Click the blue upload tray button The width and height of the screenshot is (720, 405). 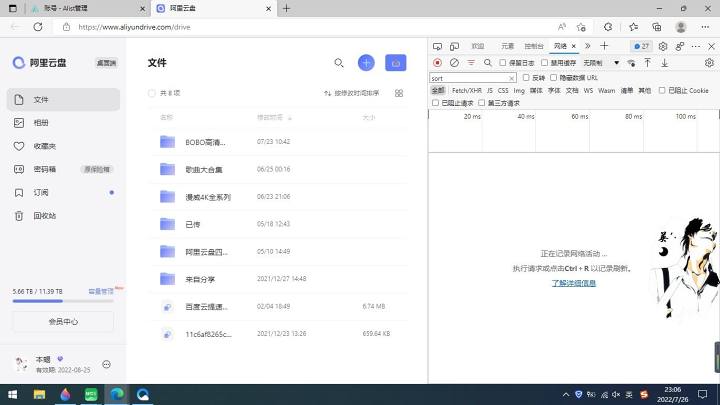pos(395,63)
